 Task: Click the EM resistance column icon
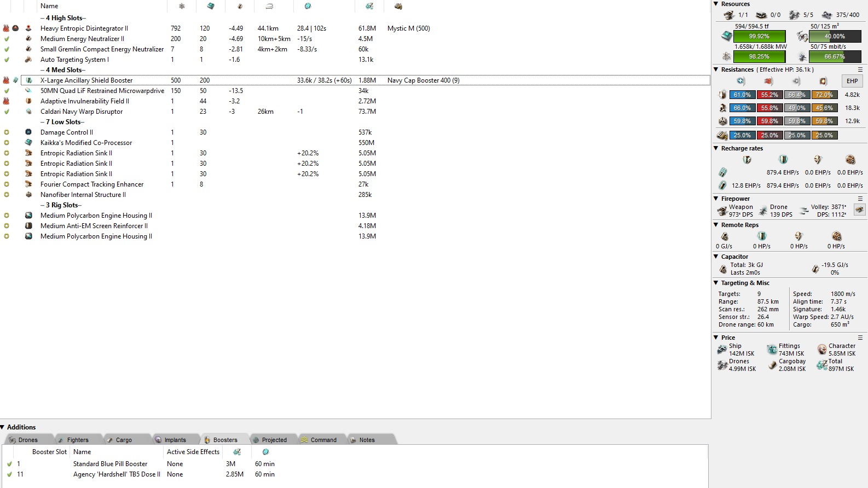tap(740, 81)
